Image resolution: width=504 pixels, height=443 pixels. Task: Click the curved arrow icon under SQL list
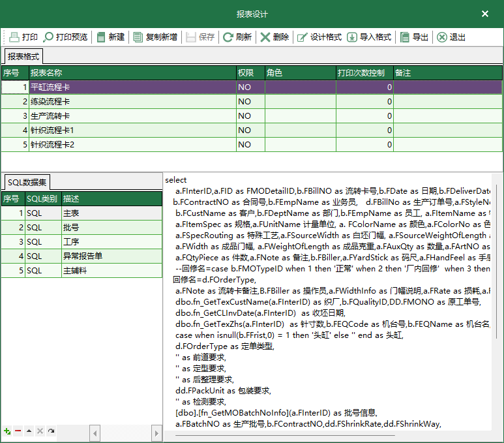51,431
